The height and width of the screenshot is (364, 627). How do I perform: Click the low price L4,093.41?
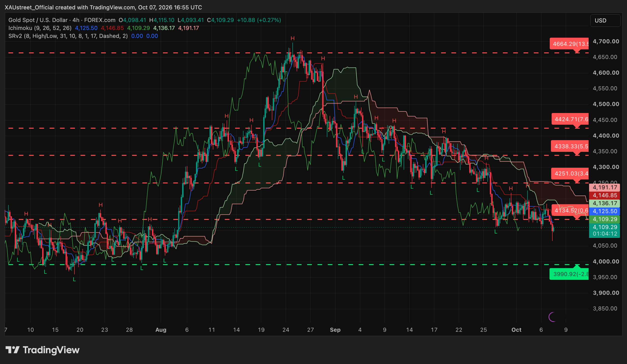click(x=191, y=20)
